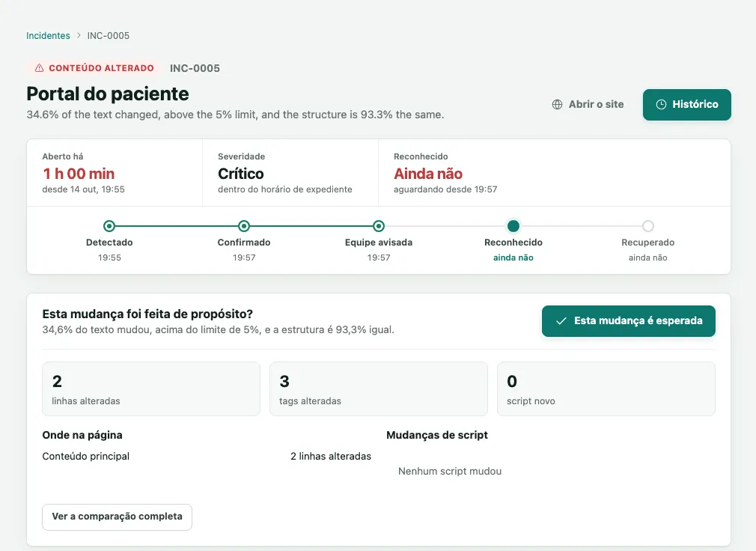Image resolution: width=756 pixels, height=551 pixels.
Task: Click the 0 script novo stat card
Action: click(x=606, y=389)
